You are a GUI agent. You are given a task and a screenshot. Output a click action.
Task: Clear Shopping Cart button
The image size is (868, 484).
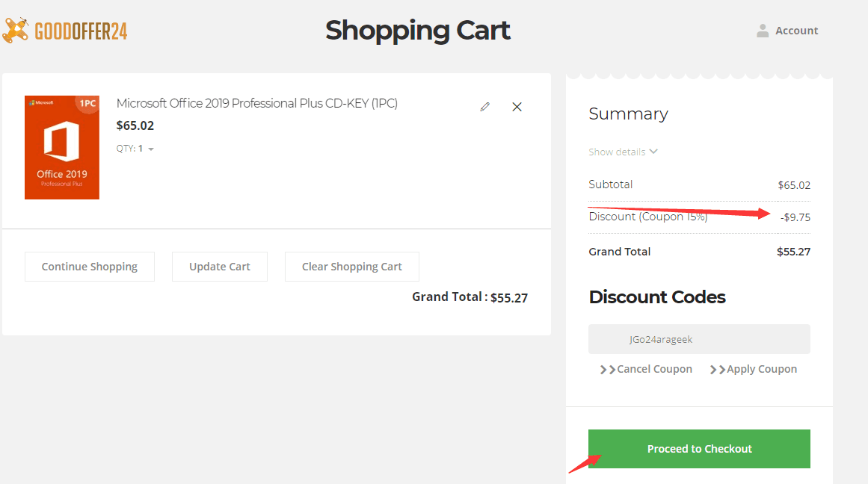pos(352,267)
